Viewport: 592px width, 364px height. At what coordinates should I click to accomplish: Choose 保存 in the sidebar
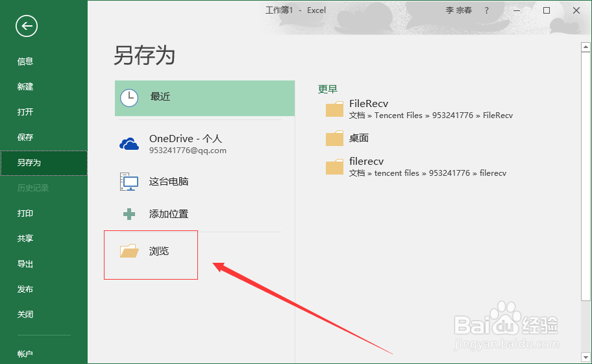pos(25,137)
